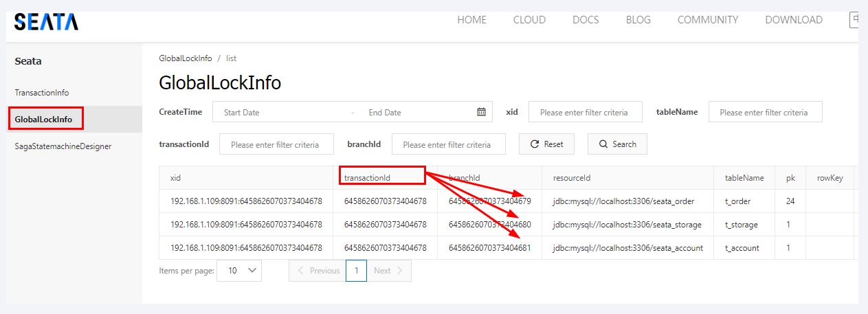This screenshot has width=868, height=314.
Task: Click the Seata heading in the sidebar
Action: (28, 61)
